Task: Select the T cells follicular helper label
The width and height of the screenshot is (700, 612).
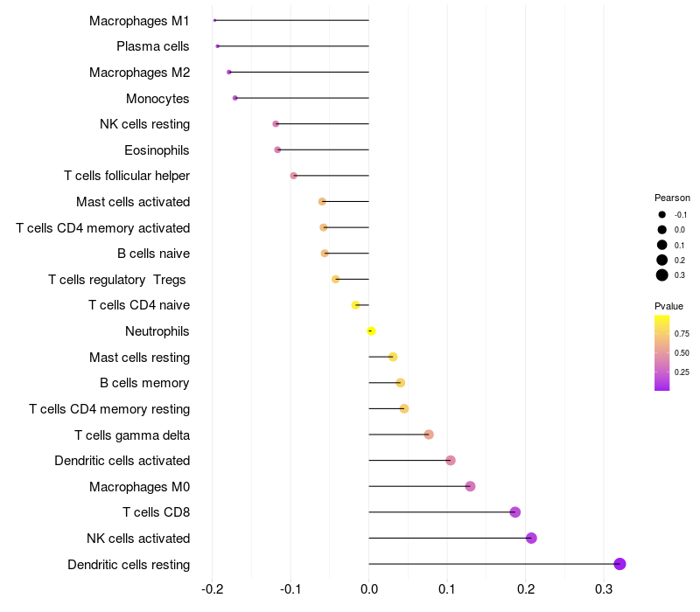Action: 127,176
